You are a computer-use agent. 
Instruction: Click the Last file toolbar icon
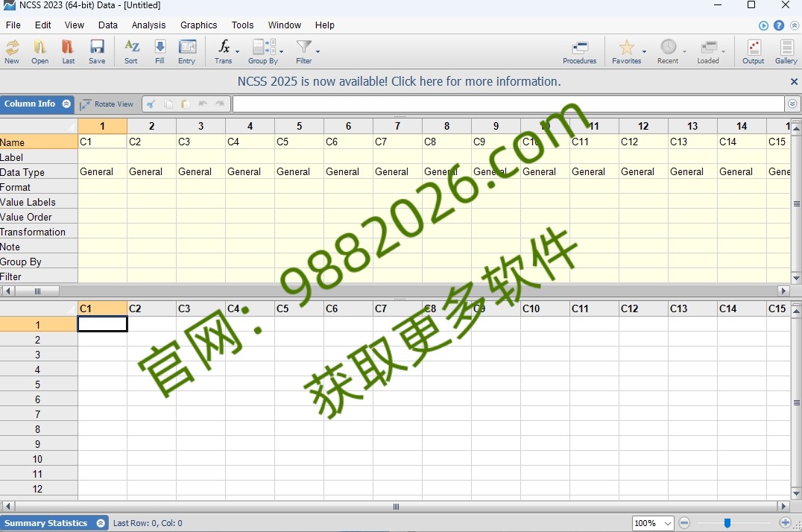(68, 51)
